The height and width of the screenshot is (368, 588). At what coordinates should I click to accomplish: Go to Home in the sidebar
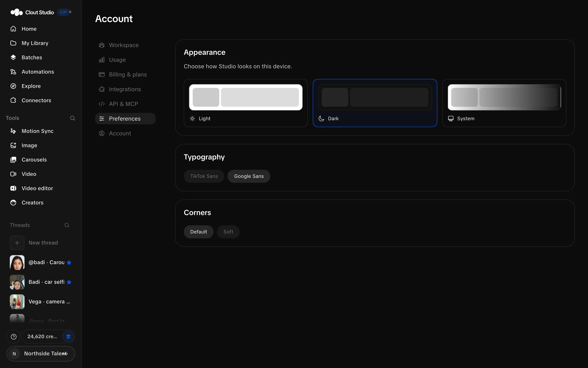tap(41, 29)
